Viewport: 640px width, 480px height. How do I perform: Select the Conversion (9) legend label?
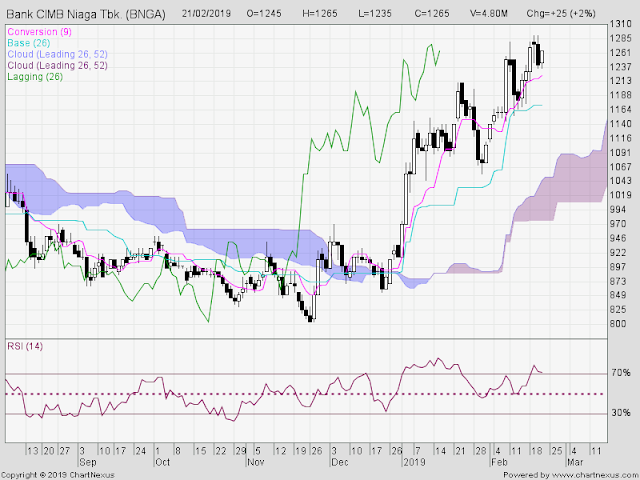[40, 32]
